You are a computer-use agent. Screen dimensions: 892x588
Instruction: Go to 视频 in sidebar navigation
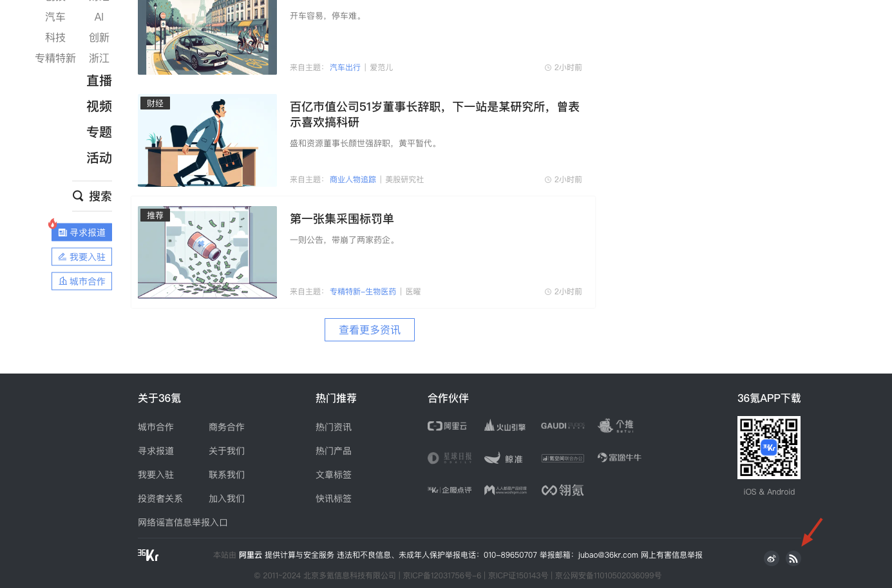pyautogui.click(x=99, y=106)
